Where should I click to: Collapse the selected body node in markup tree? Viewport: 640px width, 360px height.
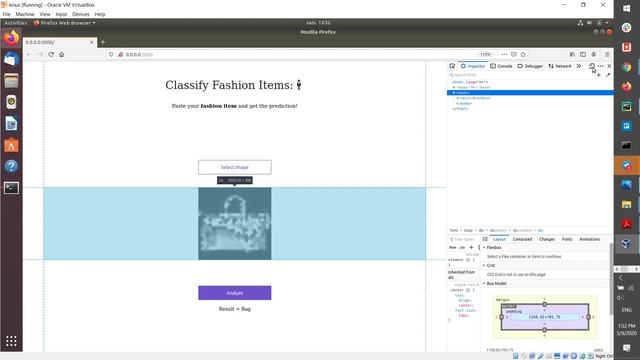click(454, 93)
